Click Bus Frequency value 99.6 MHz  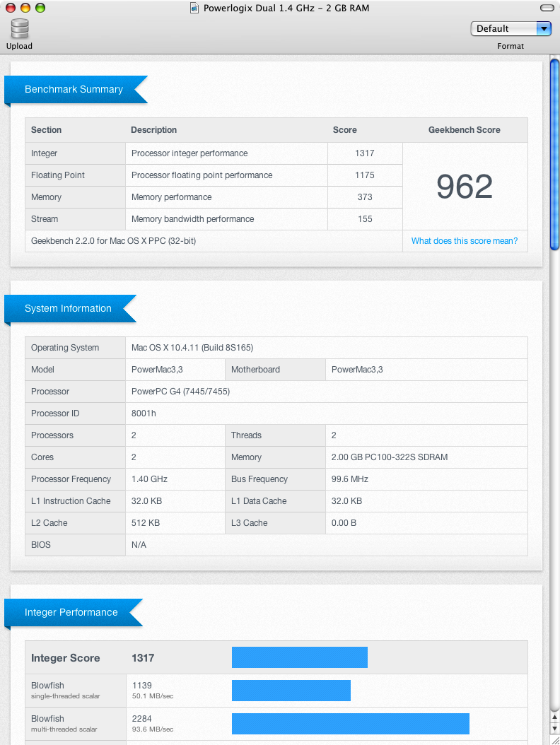tap(349, 479)
